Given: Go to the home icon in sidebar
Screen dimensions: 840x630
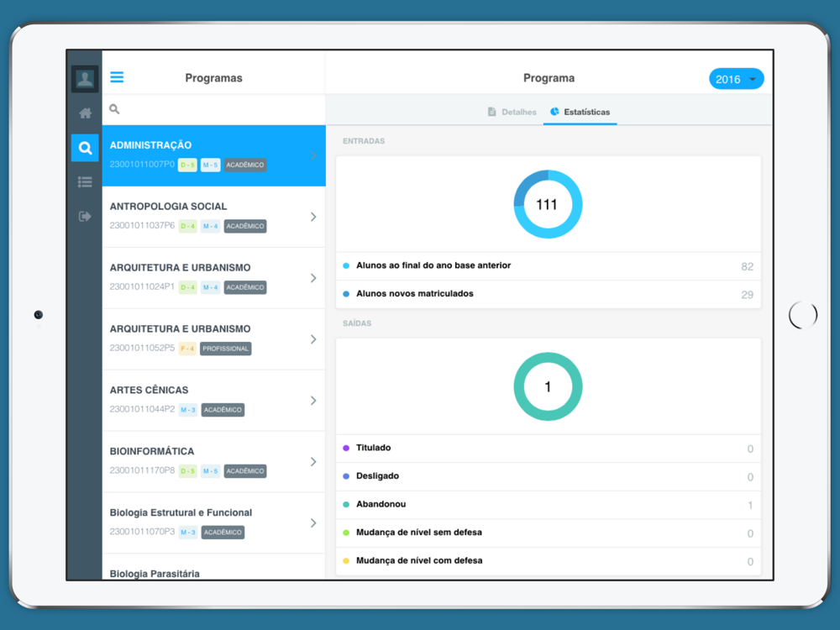Looking at the screenshot, I should [85, 113].
